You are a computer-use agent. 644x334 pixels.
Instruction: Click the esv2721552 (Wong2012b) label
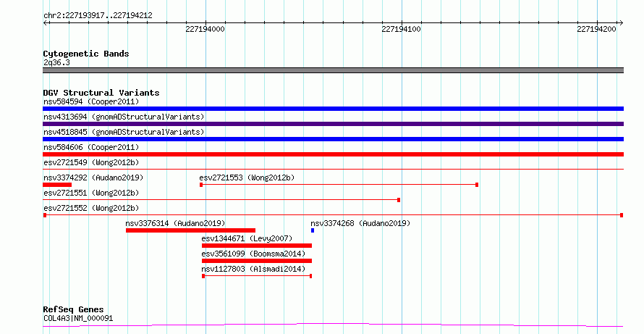(x=91, y=208)
